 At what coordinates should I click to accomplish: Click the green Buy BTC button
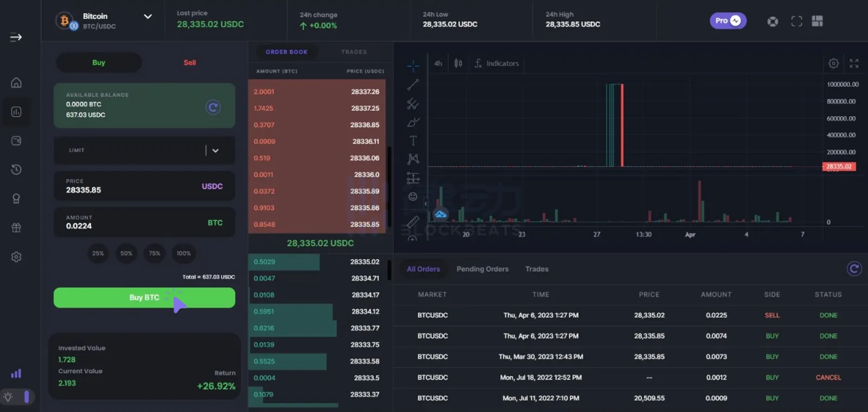(144, 298)
